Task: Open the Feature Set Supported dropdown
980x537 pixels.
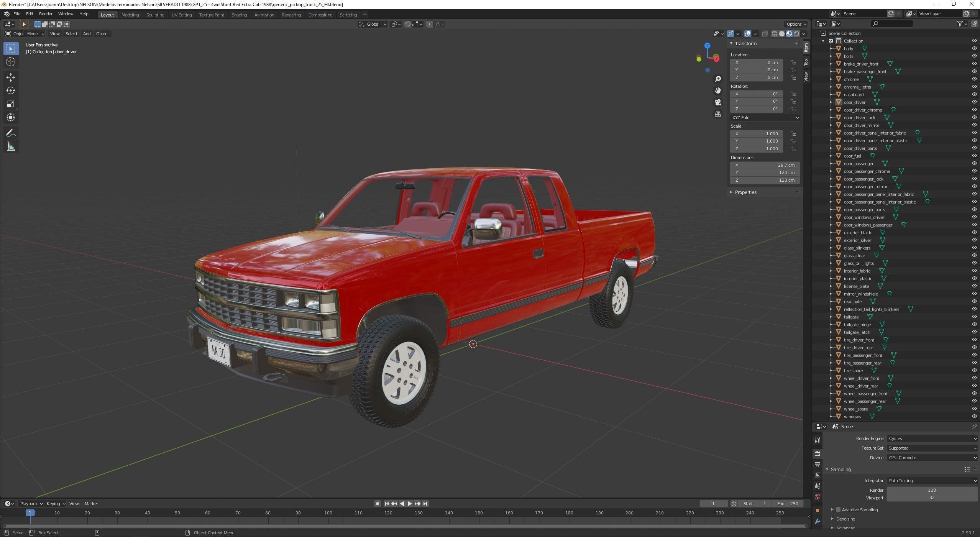Action: pyautogui.click(x=932, y=448)
